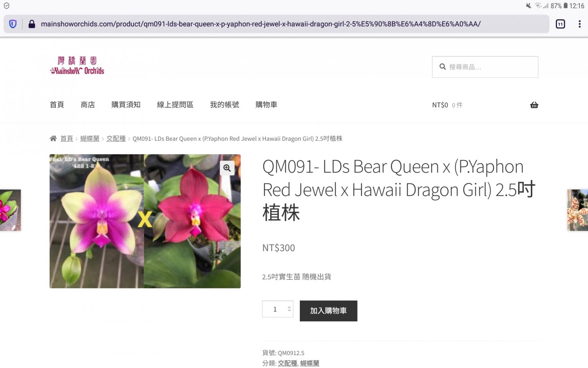
Task: Open the 購買須知 menu item
Action: (126, 105)
